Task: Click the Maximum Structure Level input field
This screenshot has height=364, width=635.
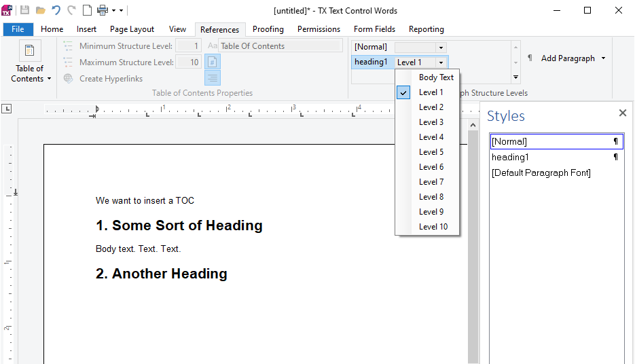Action: pyautogui.click(x=189, y=62)
